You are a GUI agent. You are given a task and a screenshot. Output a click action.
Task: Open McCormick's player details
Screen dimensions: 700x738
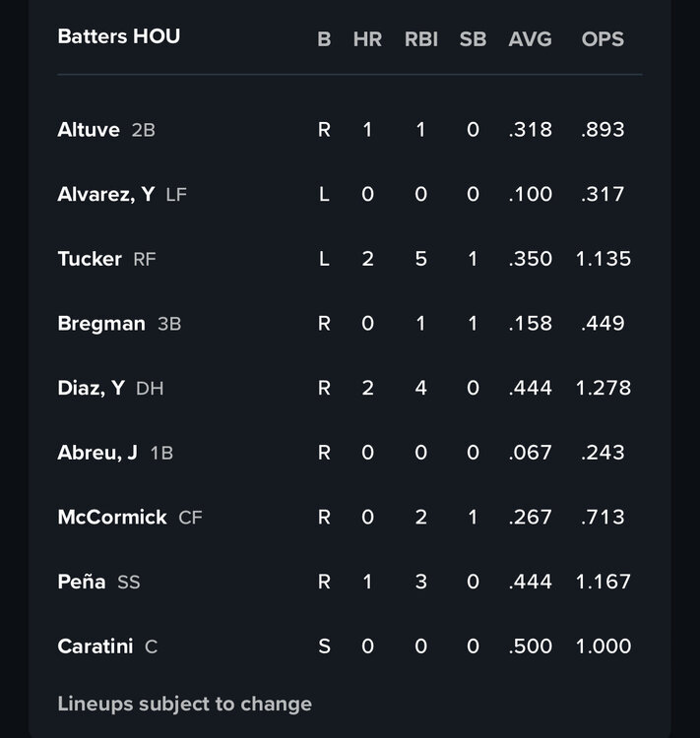coord(112,518)
